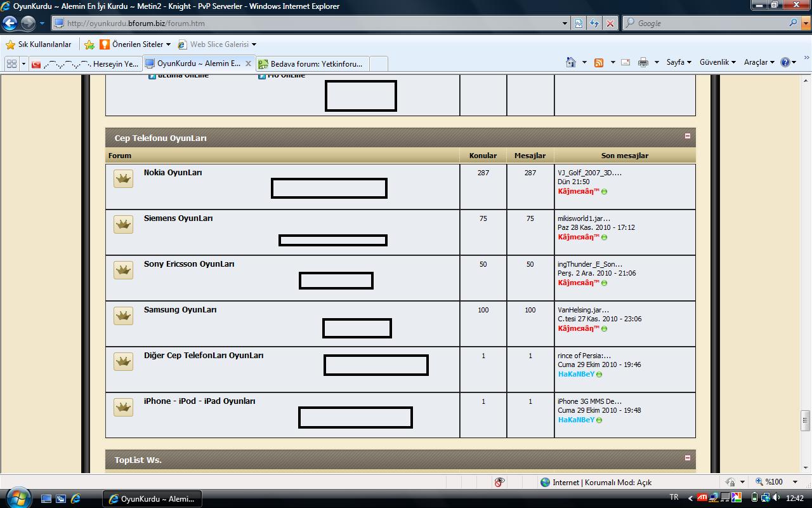
Task: Select OyunKurdu ~ Alemin E... tab
Action: pos(199,63)
